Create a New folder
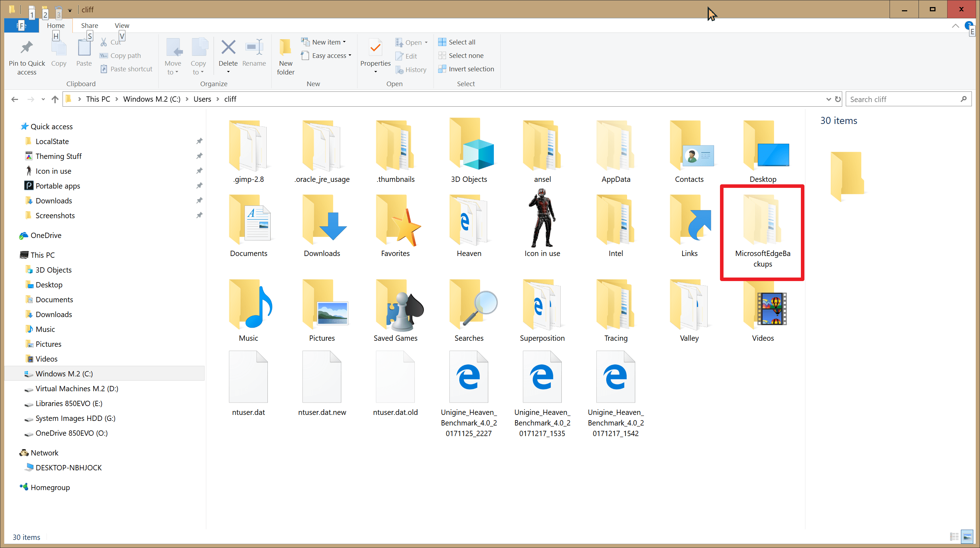 pos(285,55)
